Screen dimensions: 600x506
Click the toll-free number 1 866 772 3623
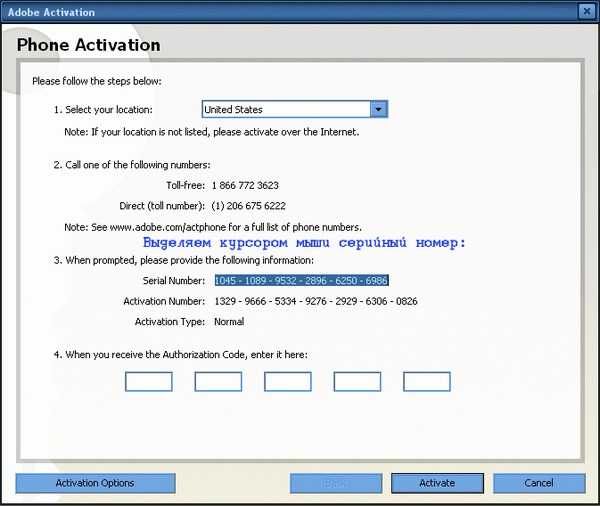(x=245, y=185)
